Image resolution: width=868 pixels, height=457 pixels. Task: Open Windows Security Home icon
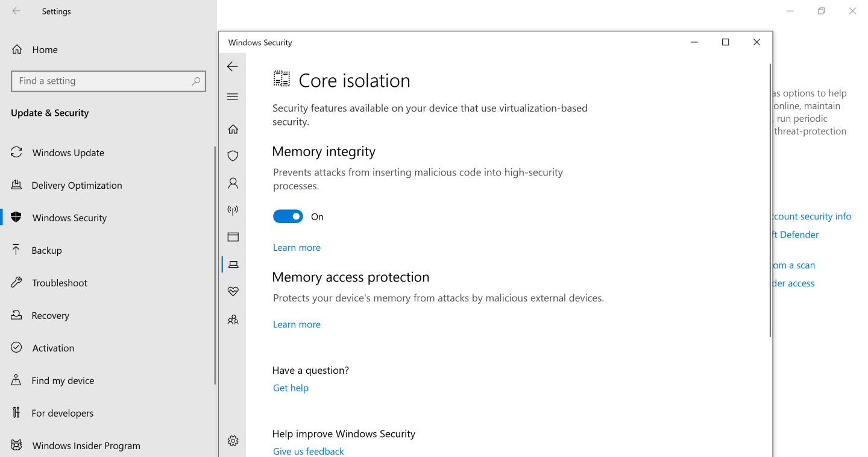coord(233,129)
